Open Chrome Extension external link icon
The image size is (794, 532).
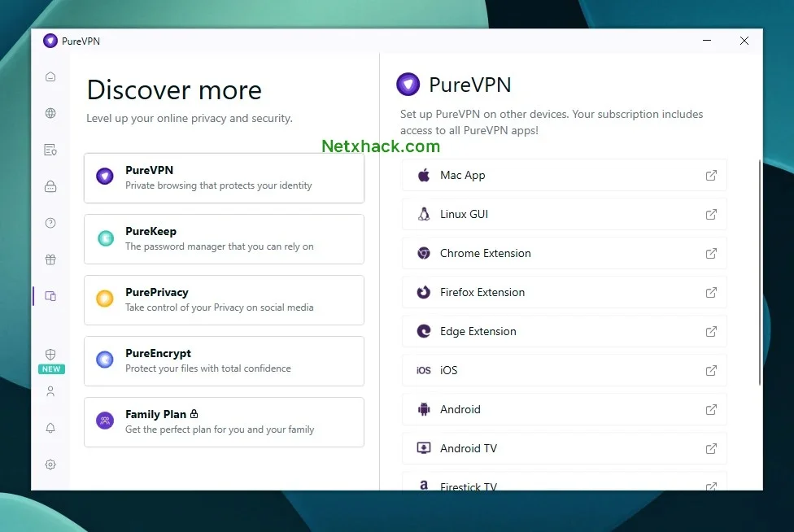click(x=711, y=253)
